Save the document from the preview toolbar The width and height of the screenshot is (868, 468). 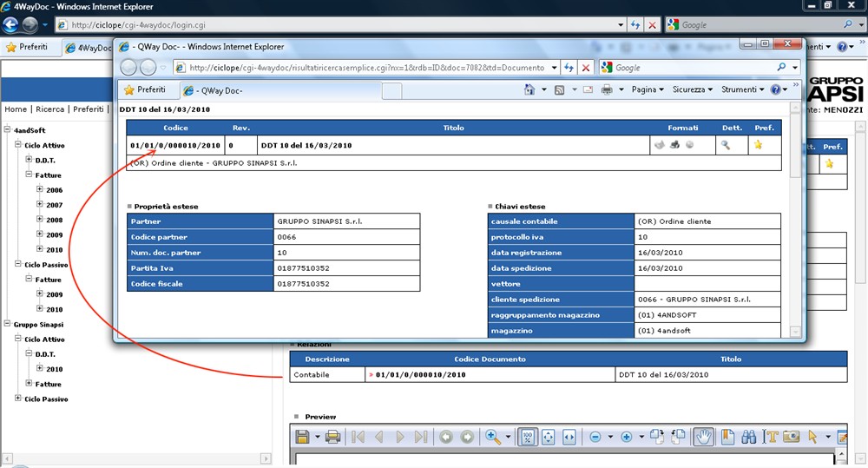(x=302, y=437)
